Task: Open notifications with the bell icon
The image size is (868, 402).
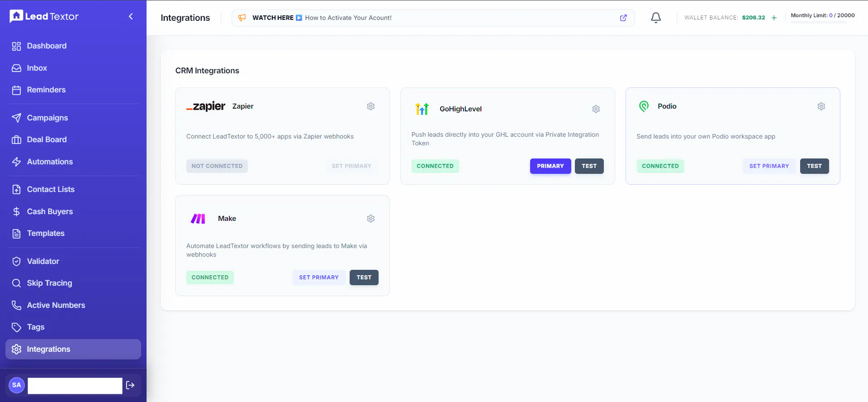Action: pos(656,18)
